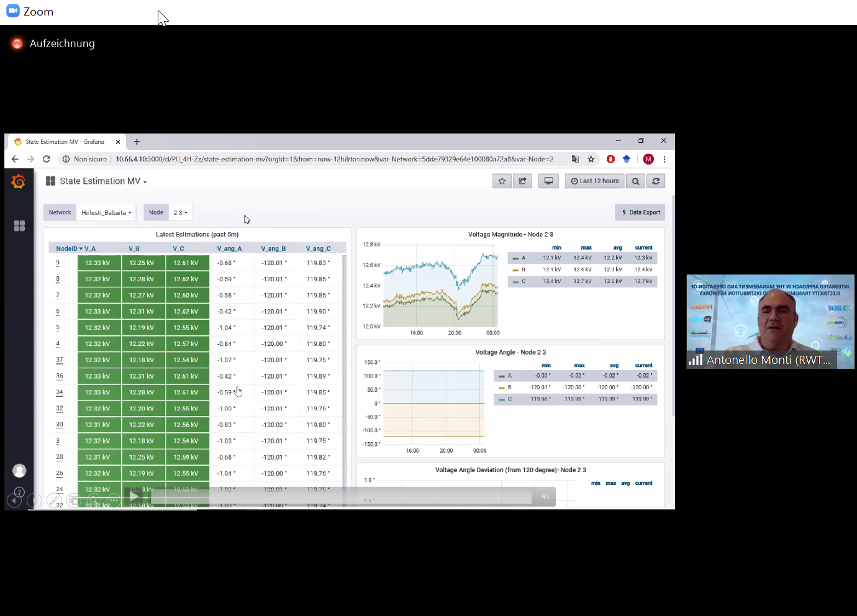Select the State Estimation MV browser tab

point(65,142)
